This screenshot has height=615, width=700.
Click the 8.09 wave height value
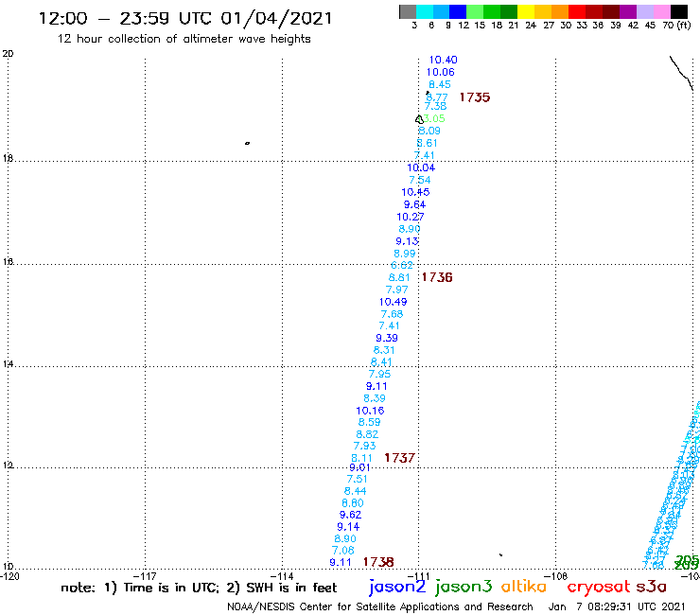(429, 131)
